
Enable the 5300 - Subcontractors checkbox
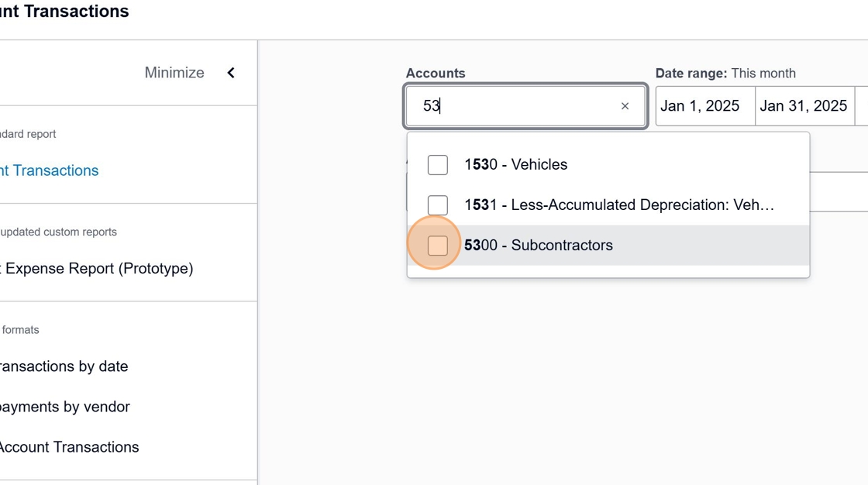438,246
